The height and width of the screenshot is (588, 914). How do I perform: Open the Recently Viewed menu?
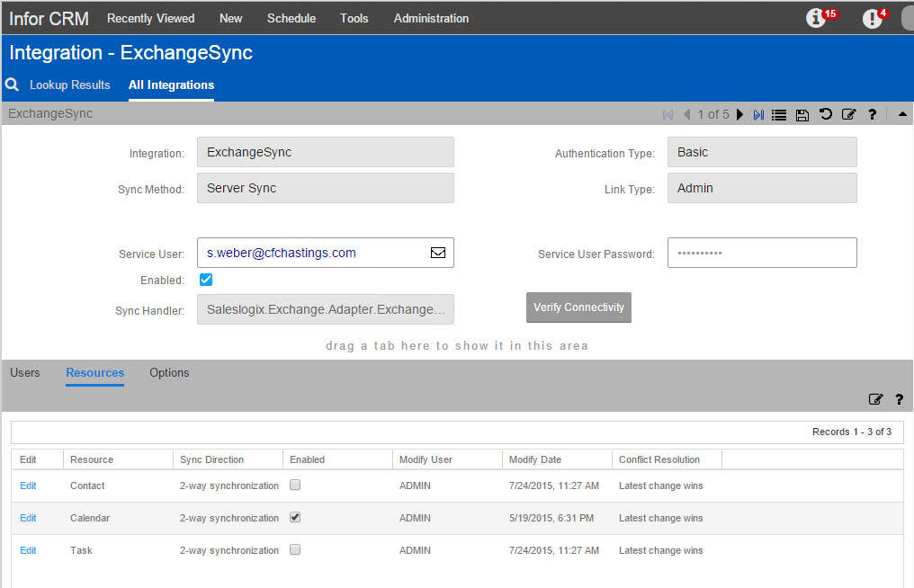coord(150,18)
